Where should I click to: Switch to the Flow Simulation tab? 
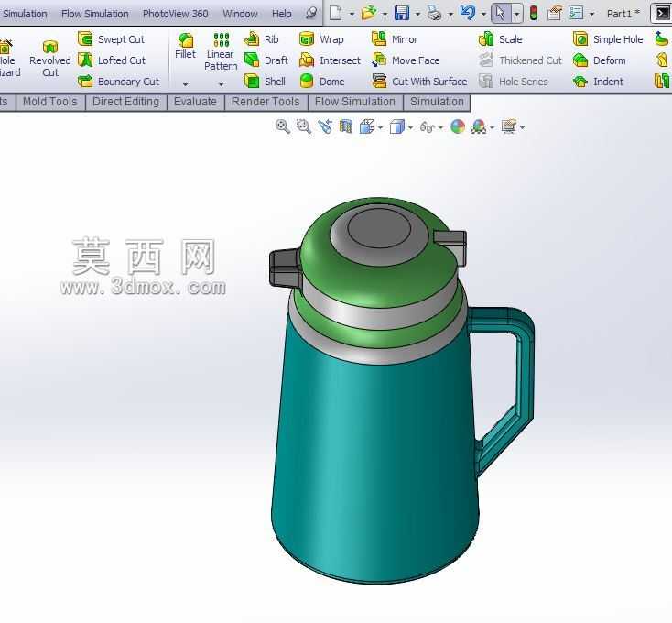[x=355, y=102]
